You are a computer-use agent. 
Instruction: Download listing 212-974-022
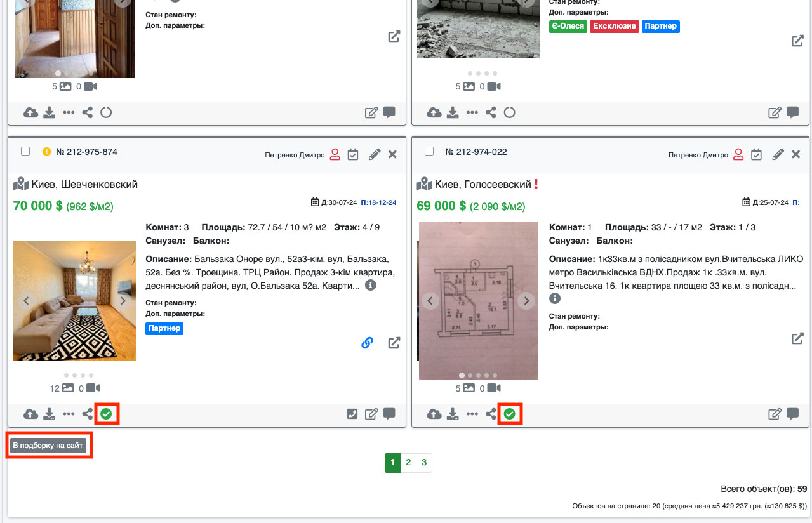[x=453, y=414]
